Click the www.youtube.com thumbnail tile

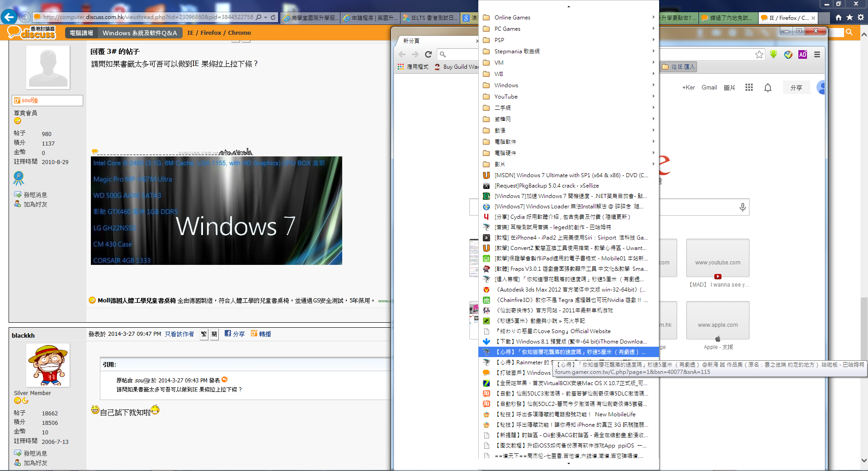pos(717,258)
